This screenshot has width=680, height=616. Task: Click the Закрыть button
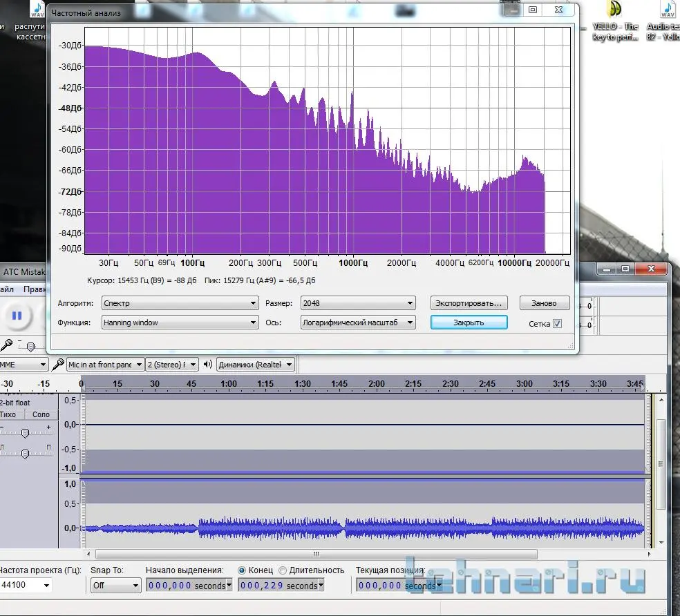pyautogui.click(x=469, y=323)
